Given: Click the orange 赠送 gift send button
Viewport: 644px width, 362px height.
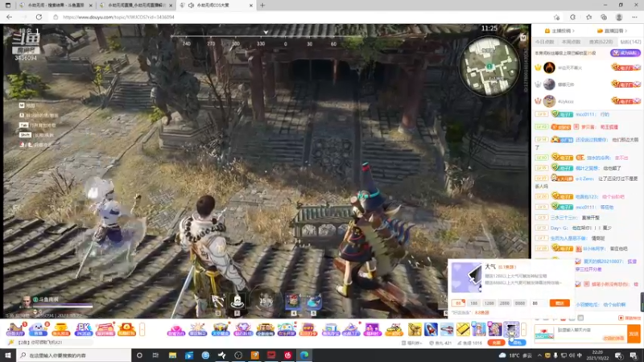Looking at the screenshot, I should 559,303.
